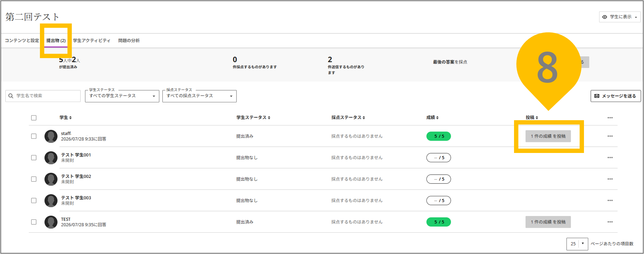The height and width of the screenshot is (254, 644).
Task: Check the box for テスト 学生003
Action: point(34,201)
